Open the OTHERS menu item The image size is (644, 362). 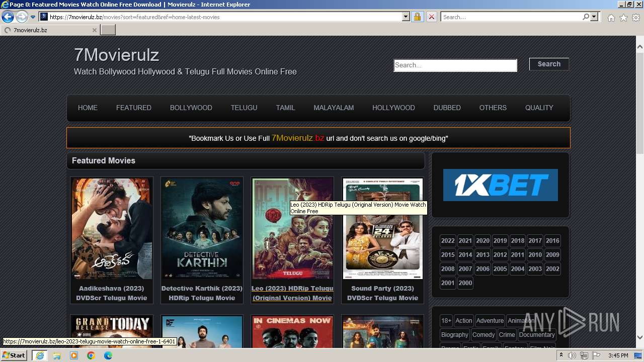coord(493,108)
